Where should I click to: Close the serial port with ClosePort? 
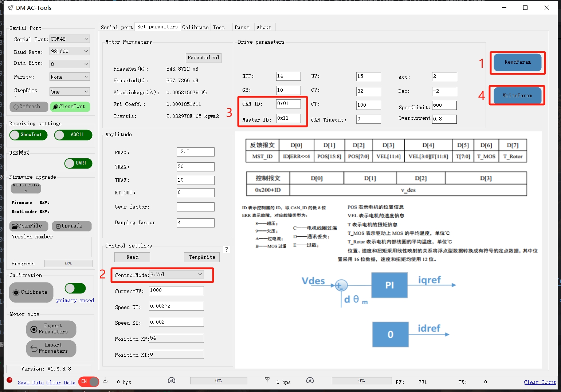70,107
